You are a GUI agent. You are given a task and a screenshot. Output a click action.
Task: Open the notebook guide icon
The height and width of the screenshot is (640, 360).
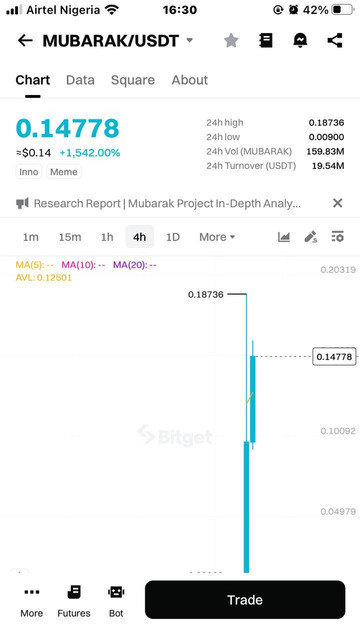(266, 40)
